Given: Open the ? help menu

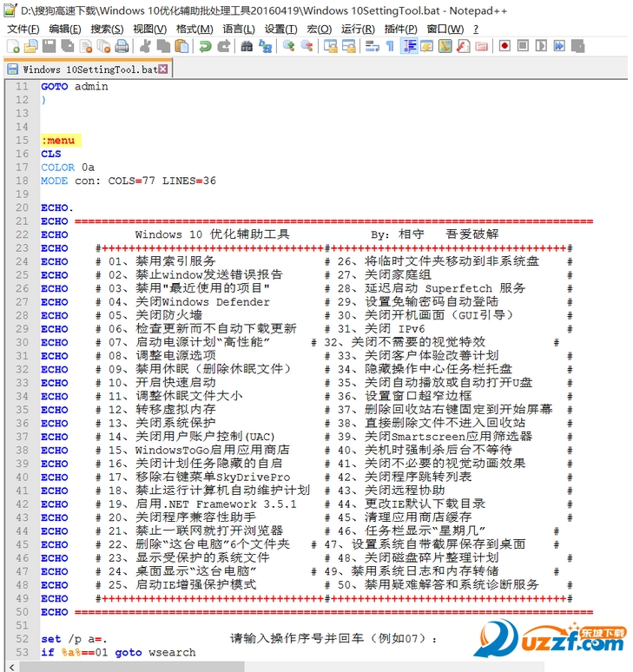Looking at the screenshot, I should click(x=476, y=30).
